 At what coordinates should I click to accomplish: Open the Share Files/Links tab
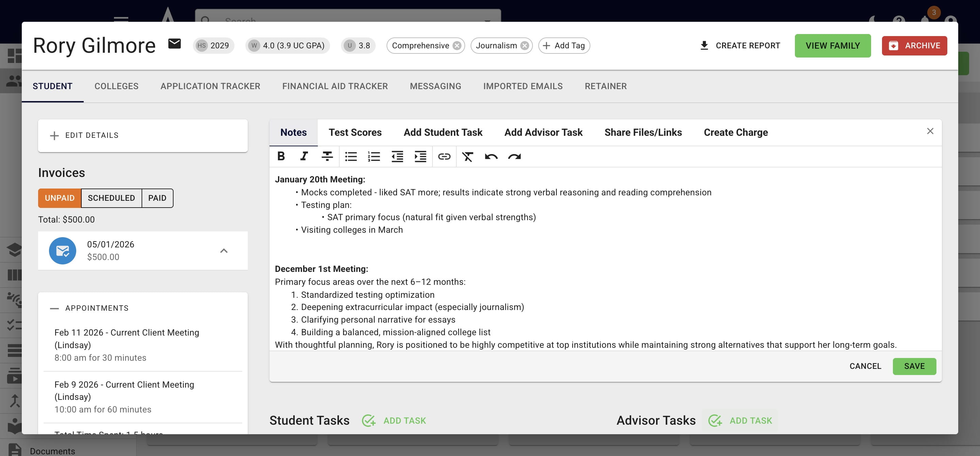pos(643,132)
